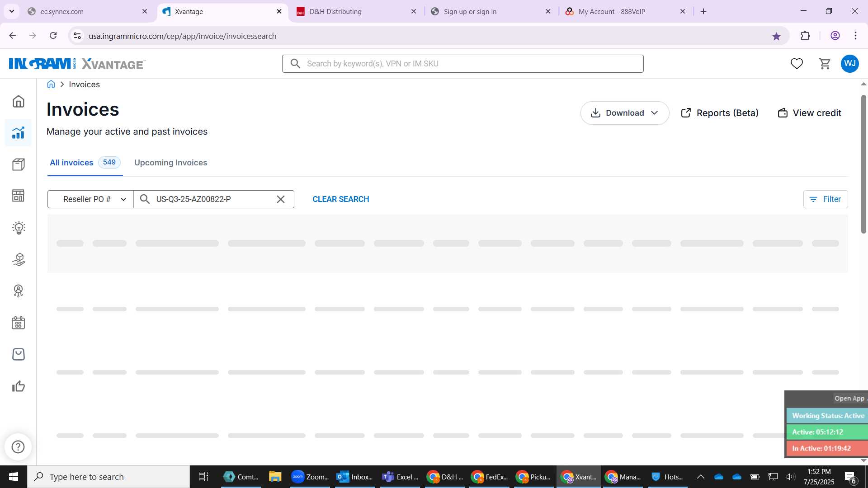The image size is (868, 488).
Task: Open Outlook Inbox from taskbar
Action: pos(355,477)
